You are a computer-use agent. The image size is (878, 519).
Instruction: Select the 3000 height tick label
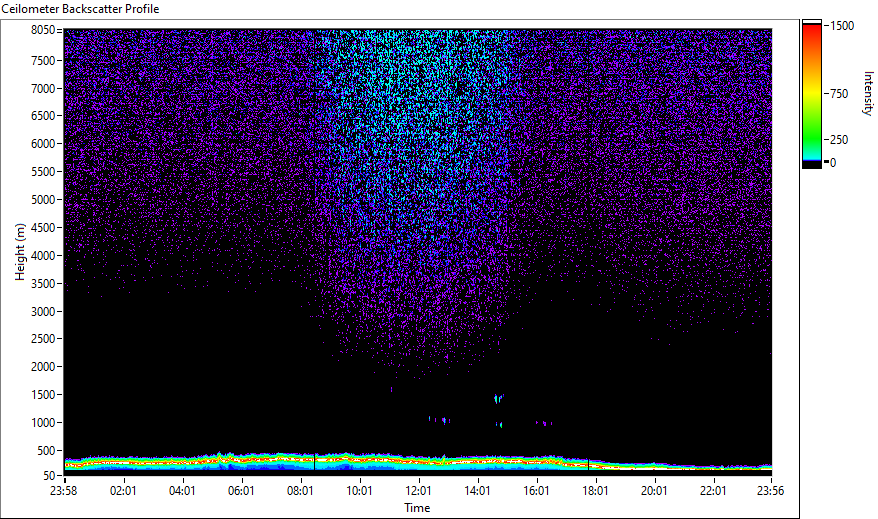[x=43, y=312]
